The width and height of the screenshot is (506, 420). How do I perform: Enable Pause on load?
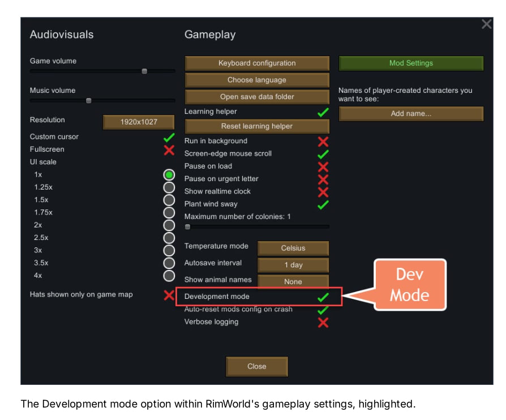pos(323,166)
